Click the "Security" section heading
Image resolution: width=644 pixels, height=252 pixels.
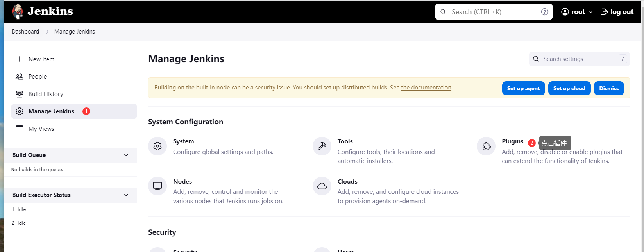click(x=162, y=232)
